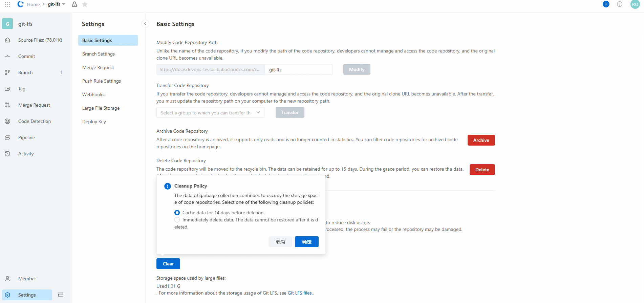Open Pipeline from the sidebar
Screen dimensions: 644x303
[26, 137]
